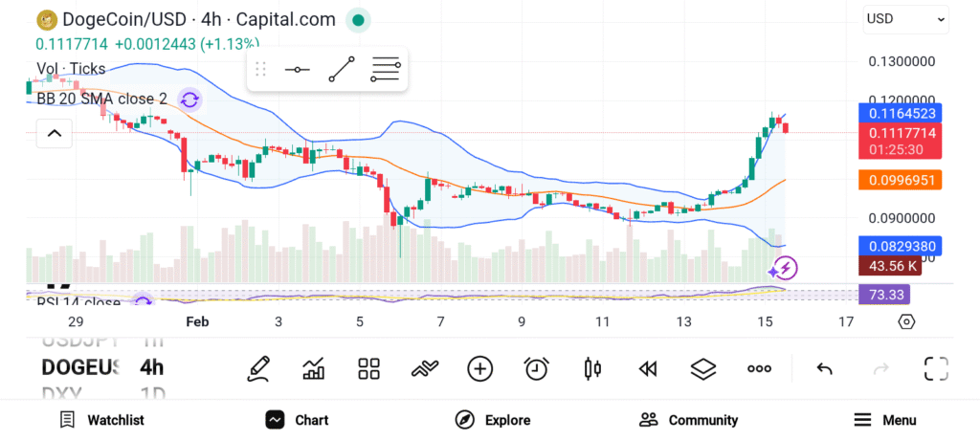Open the 4h interval selector
980x441 pixels.
(x=151, y=367)
